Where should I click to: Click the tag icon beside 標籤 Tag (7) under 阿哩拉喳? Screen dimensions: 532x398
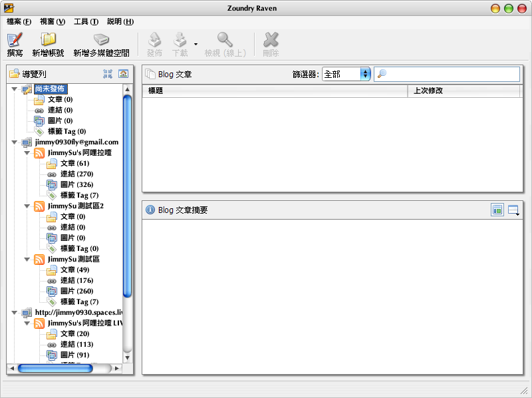click(52, 195)
